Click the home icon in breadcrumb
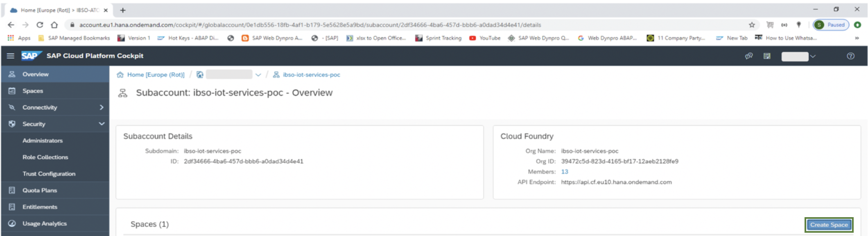The image size is (868, 236). [120, 75]
